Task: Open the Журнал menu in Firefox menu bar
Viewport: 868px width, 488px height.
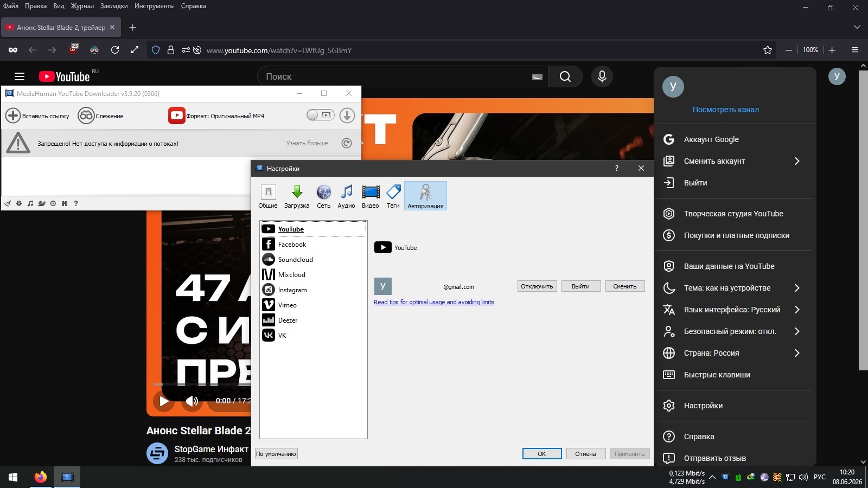Action: point(82,6)
